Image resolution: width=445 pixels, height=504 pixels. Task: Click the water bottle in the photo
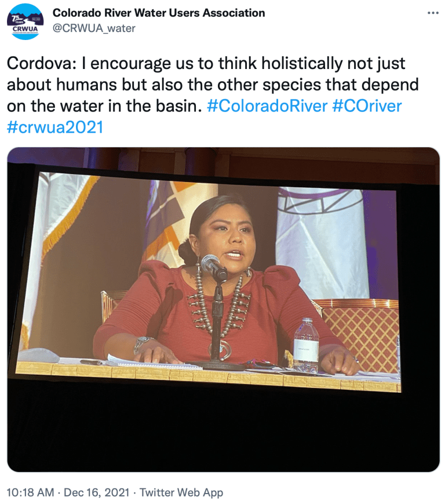pos(306,346)
